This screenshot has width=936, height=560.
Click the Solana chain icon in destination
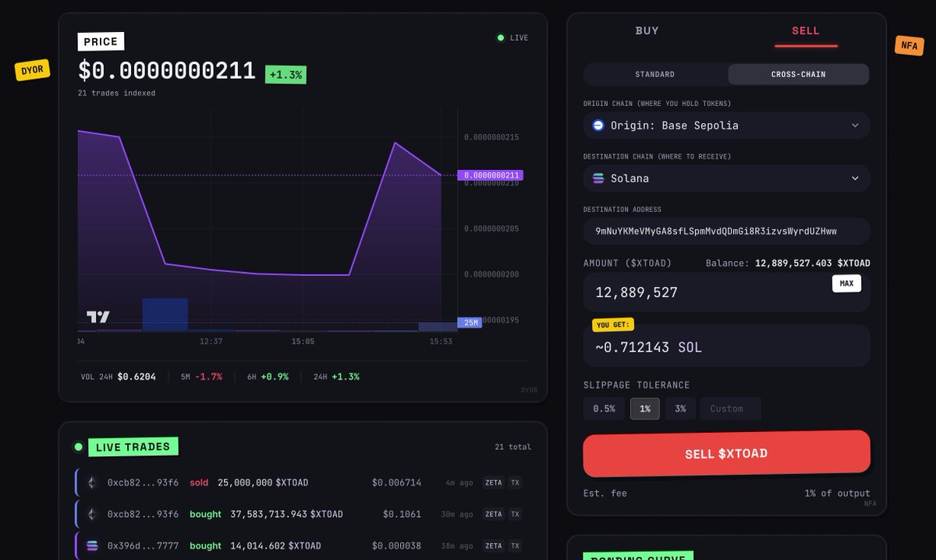pos(598,179)
